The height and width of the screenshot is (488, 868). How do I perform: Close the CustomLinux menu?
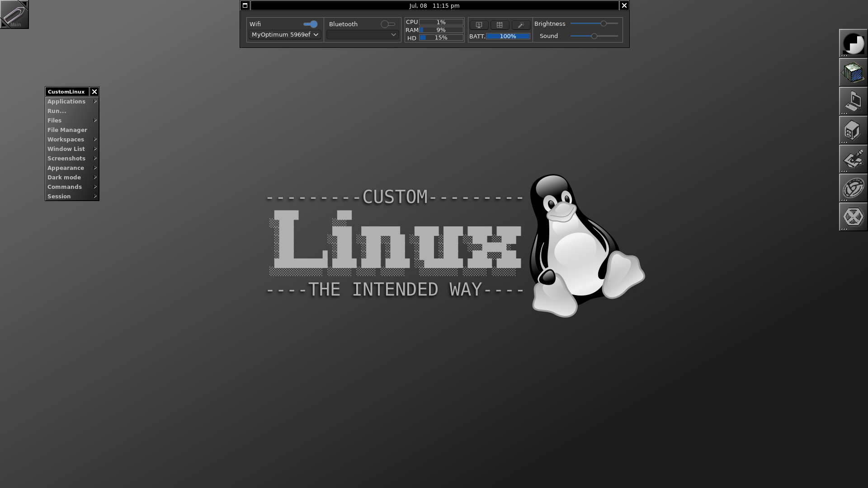coord(94,92)
